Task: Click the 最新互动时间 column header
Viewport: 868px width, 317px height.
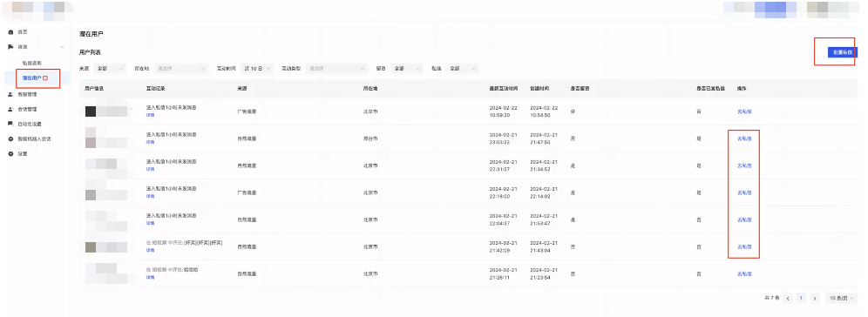Action: point(503,89)
